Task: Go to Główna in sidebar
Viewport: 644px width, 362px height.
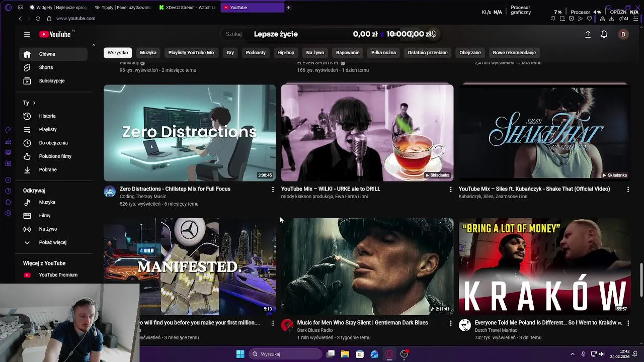Action: coord(53,54)
